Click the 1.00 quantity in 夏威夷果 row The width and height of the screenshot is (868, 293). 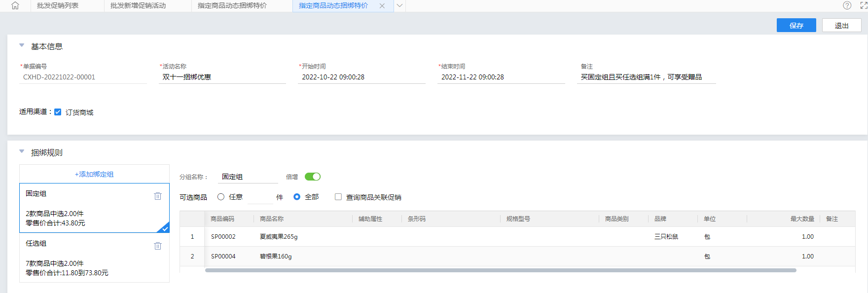pyautogui.click(x=808, y=237)
